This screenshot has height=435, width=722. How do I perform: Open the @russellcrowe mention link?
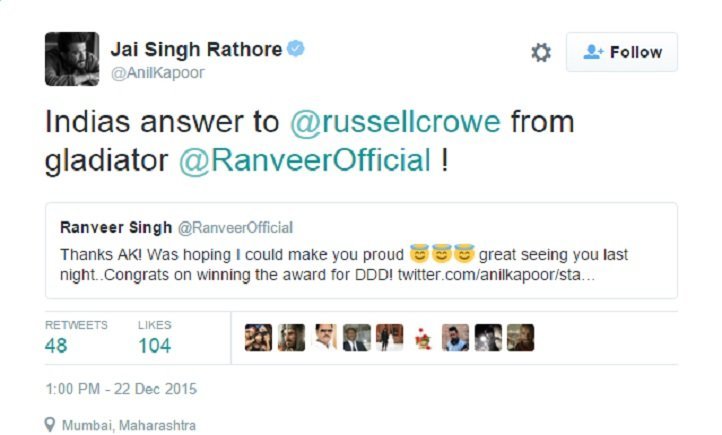[395, 122]
